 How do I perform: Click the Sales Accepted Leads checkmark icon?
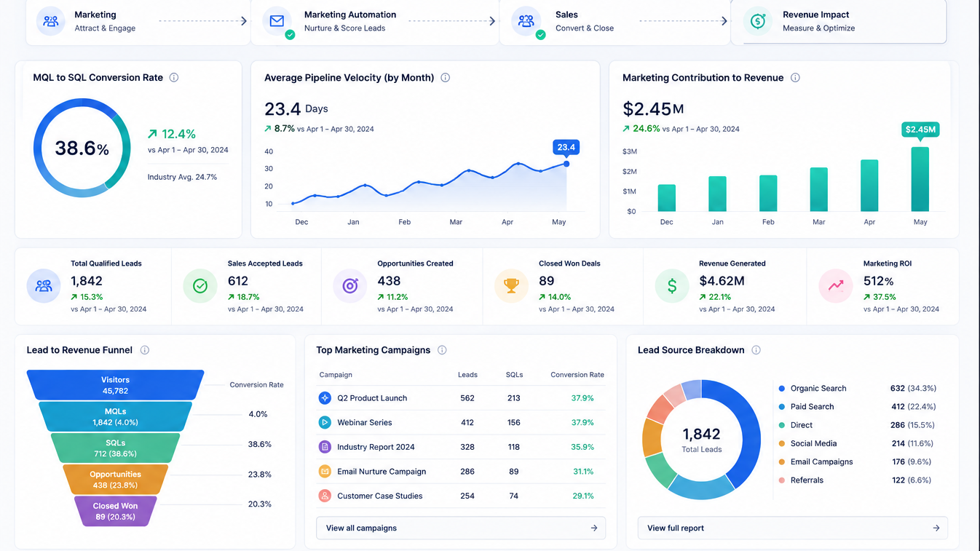pyautogui.click(x=200, y=286)
